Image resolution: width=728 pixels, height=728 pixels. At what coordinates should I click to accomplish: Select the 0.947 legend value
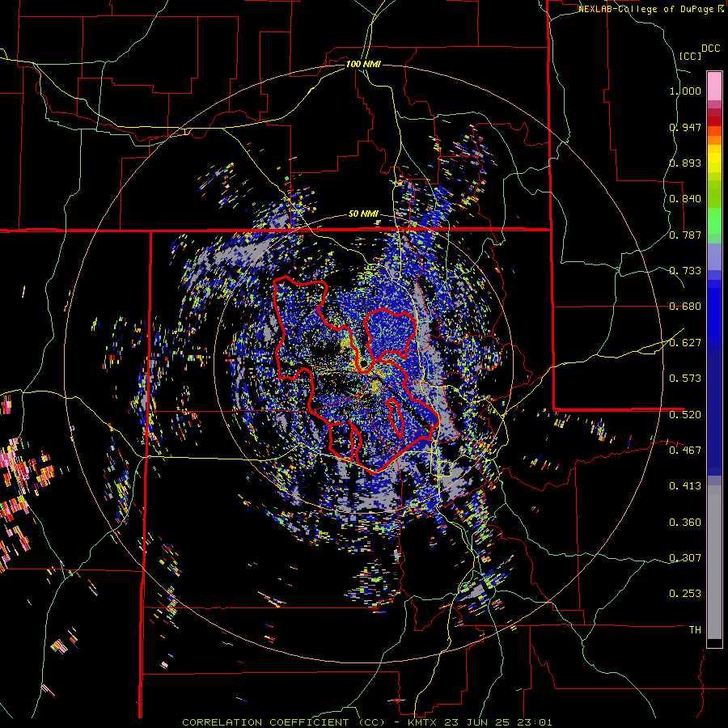pos(685,127)
